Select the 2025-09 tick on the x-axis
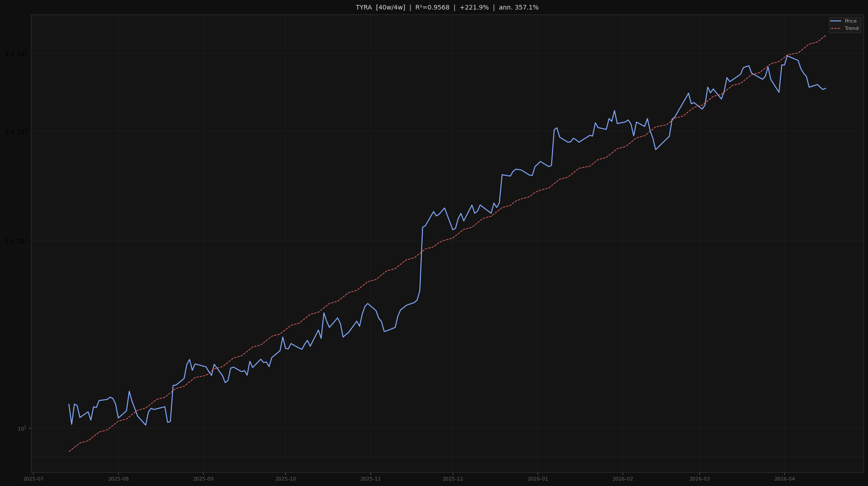 (203, 479)
